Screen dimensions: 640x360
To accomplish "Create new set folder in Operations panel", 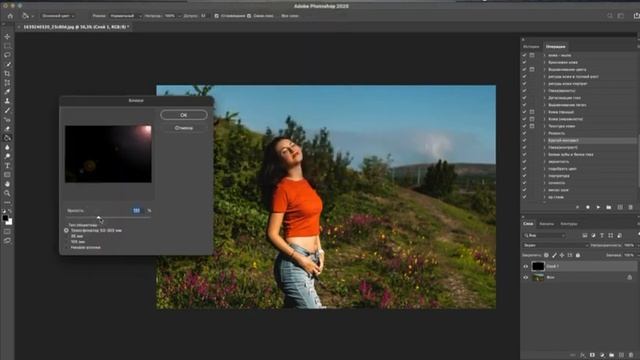I will point(609,207).
